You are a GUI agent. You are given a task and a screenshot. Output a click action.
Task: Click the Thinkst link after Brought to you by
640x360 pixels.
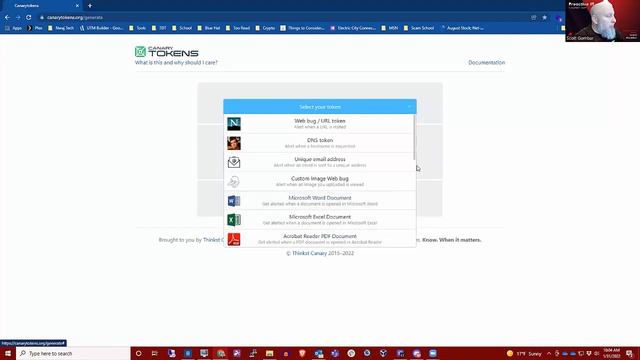click(213, 240)
